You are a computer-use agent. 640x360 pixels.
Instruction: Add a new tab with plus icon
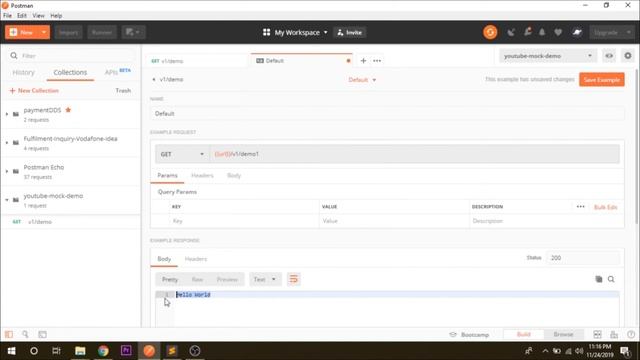click(363, 61)
